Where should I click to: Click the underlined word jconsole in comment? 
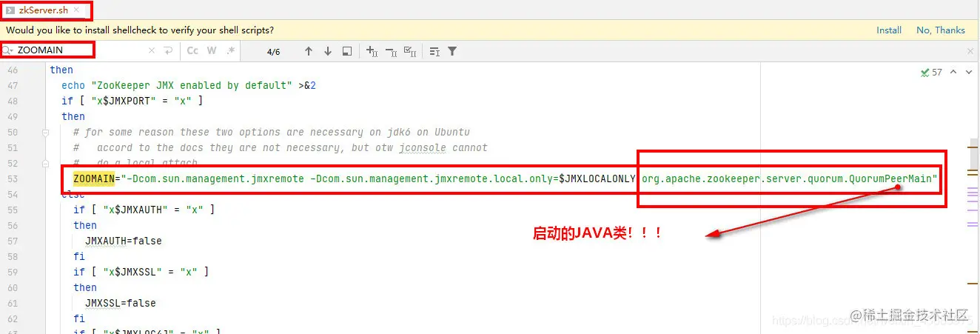[x=423, y=147]
